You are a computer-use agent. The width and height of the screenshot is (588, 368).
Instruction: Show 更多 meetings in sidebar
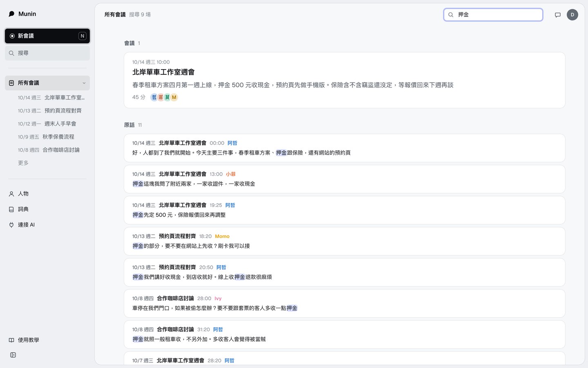[x=23, y=163]
